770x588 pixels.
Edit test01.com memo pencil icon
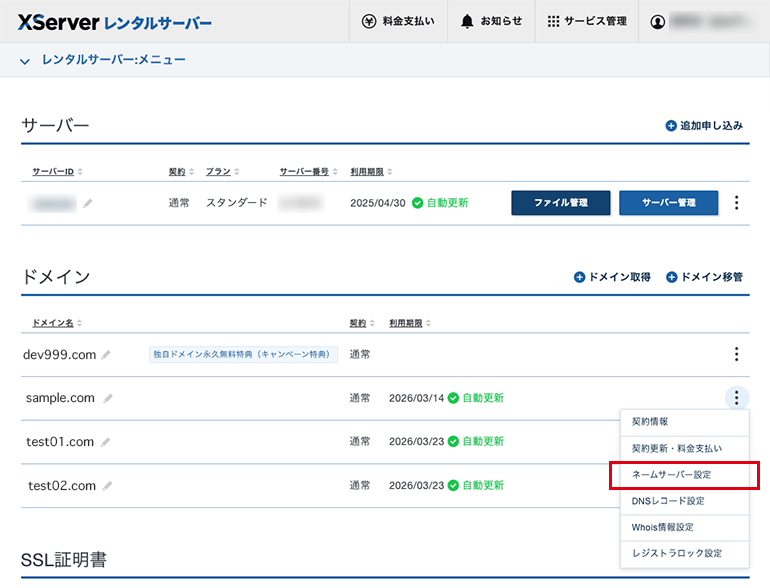(105, 442)
